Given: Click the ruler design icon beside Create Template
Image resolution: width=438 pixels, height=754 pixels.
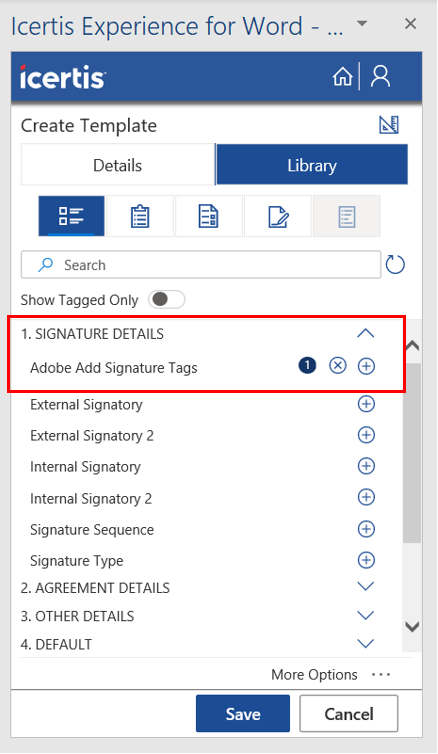Looking at the screenshot, I should point(388,125).
